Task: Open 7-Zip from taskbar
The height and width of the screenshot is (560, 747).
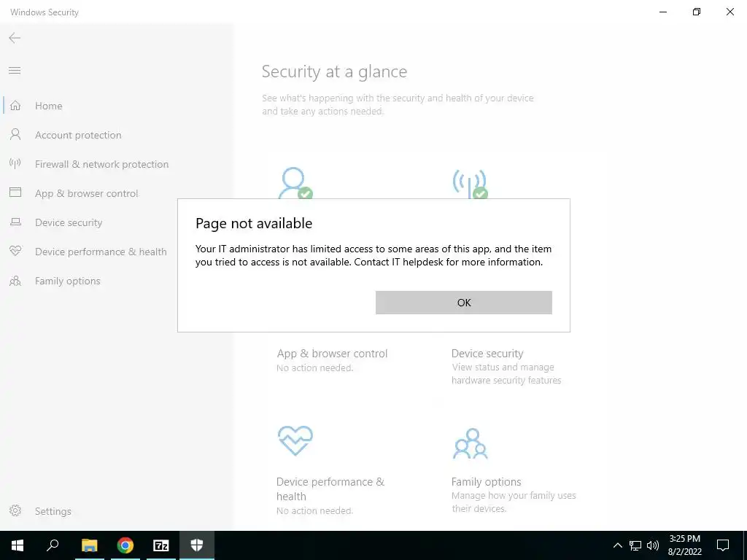Action: [161, 545]
